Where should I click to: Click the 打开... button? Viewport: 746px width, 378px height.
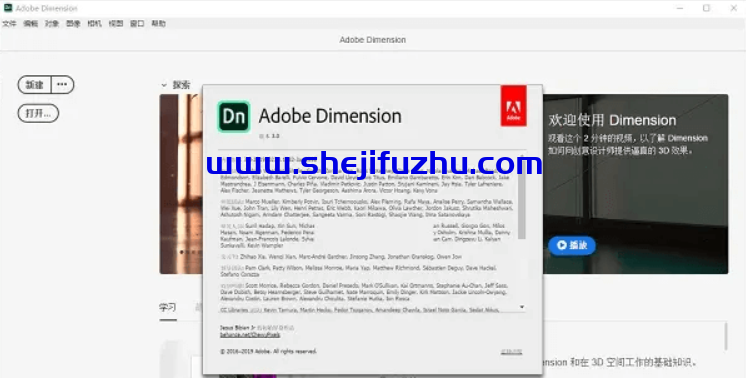point(39,113)
